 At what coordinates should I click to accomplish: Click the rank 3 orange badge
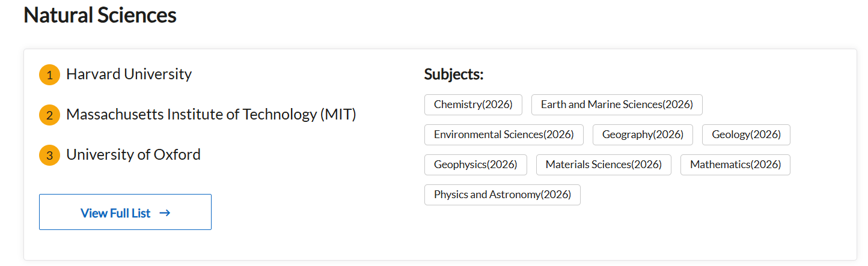[x=49, y=156]
